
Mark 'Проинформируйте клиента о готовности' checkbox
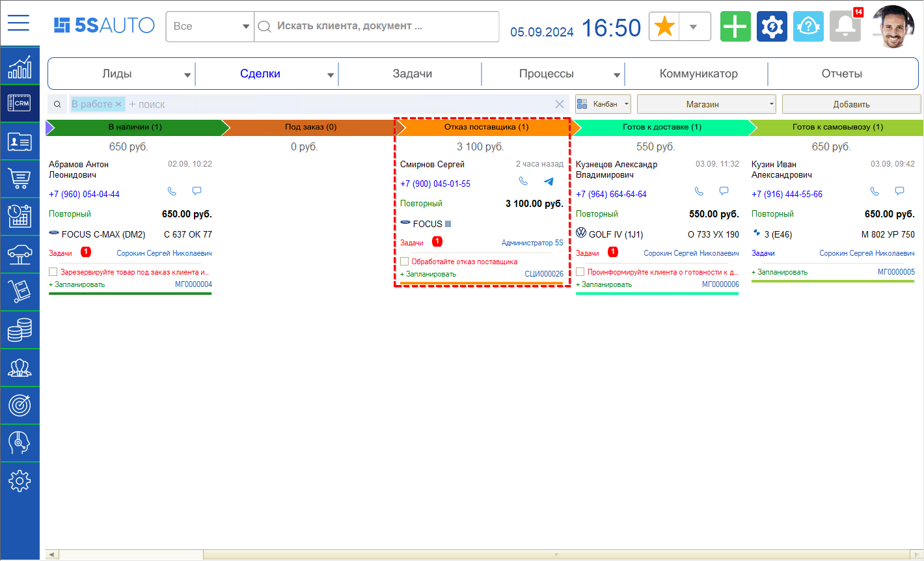[x=580, y=272]
